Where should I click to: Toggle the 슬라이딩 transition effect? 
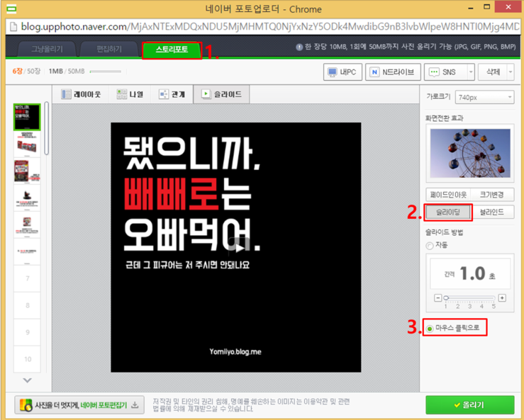coord(448,212)
